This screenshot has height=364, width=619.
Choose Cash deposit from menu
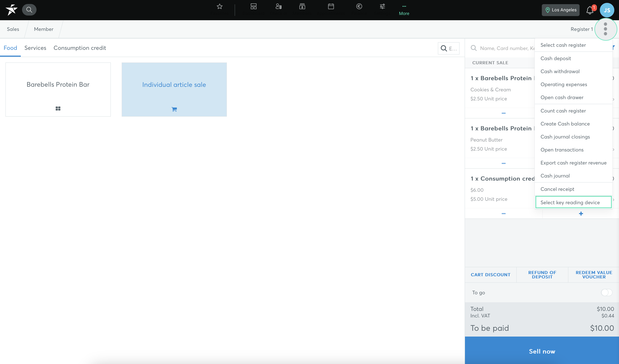click(x=573, y=58)
